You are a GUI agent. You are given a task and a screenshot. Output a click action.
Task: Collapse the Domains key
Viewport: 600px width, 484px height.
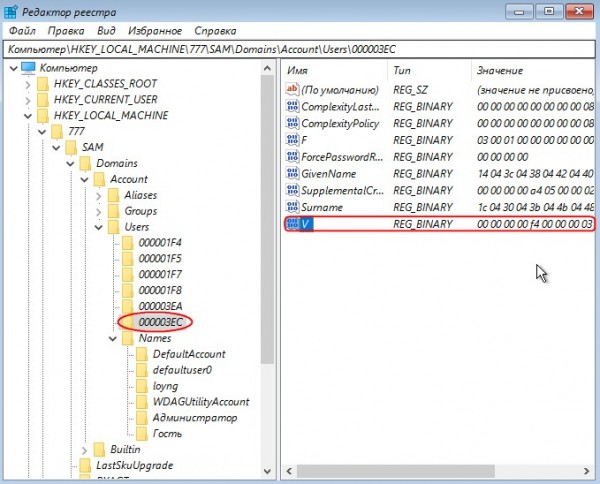pyautogui.click(x=70, y=164)
